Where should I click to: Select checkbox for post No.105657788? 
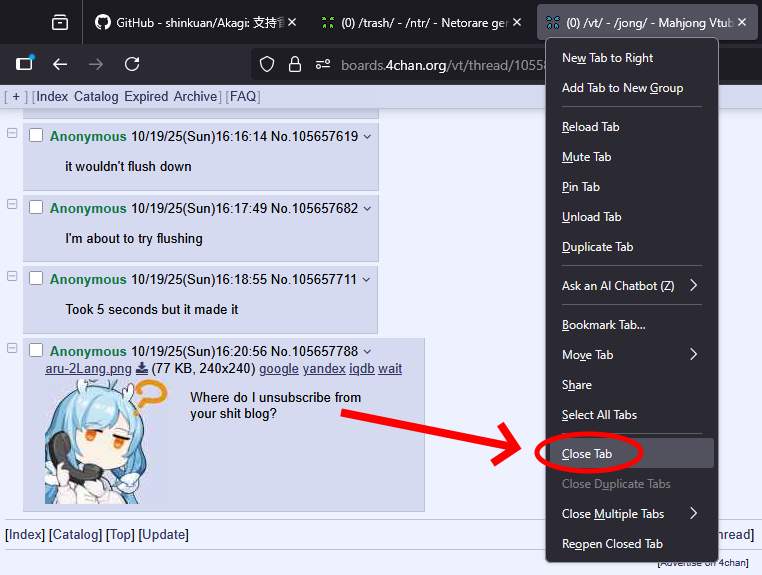[36, 350]
